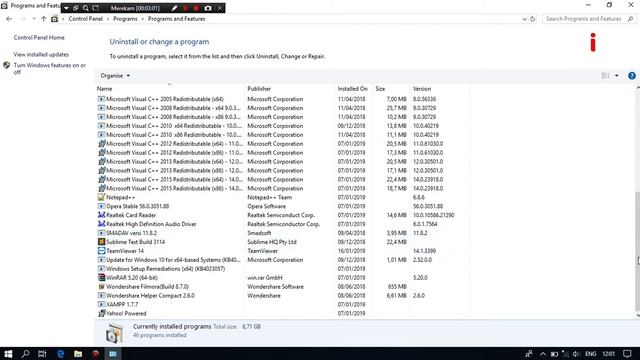Click Programs in the breadcrumb path
This screenshot has width=640, height=360.
tap(125, 19)
